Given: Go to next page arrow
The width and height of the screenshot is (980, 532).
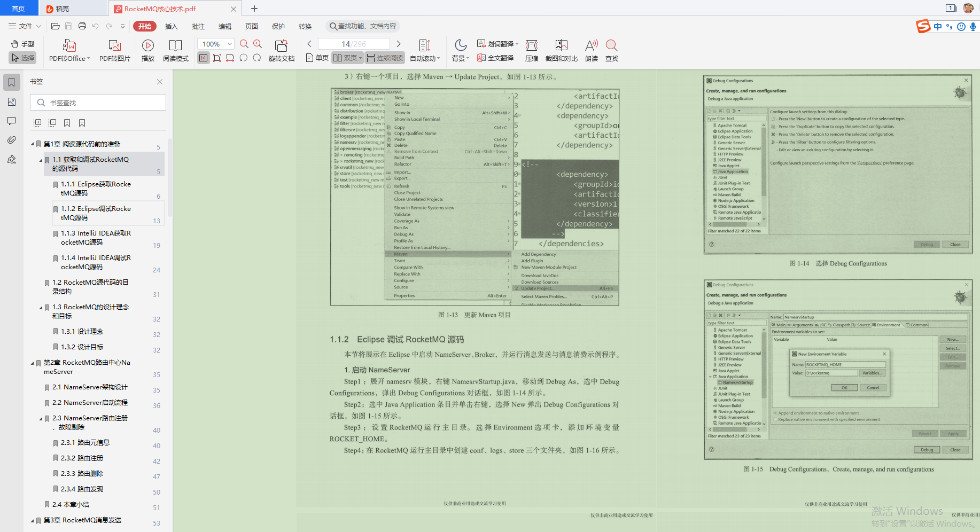Looking at the screenshot, I should pyautogui.click(x=399, y=44).
